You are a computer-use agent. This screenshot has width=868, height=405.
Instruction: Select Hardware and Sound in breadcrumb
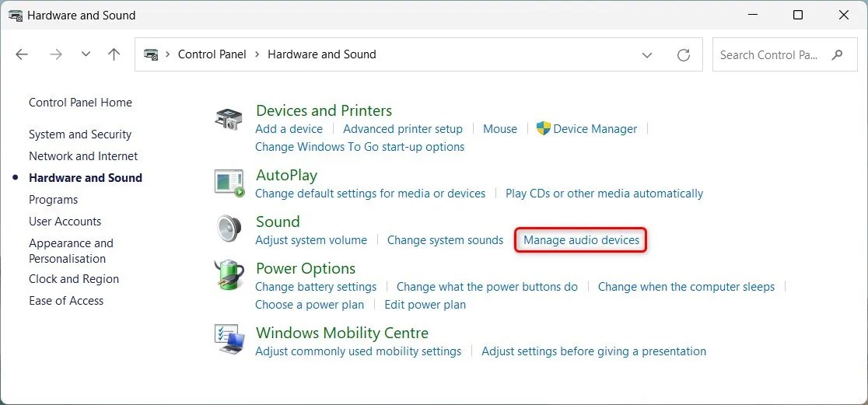tap(322, 54)
